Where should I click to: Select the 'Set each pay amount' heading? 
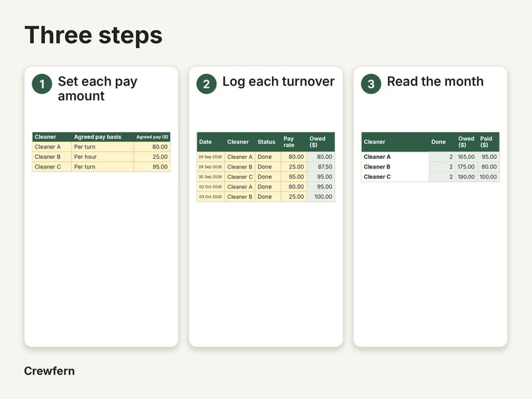pos(98,89)
